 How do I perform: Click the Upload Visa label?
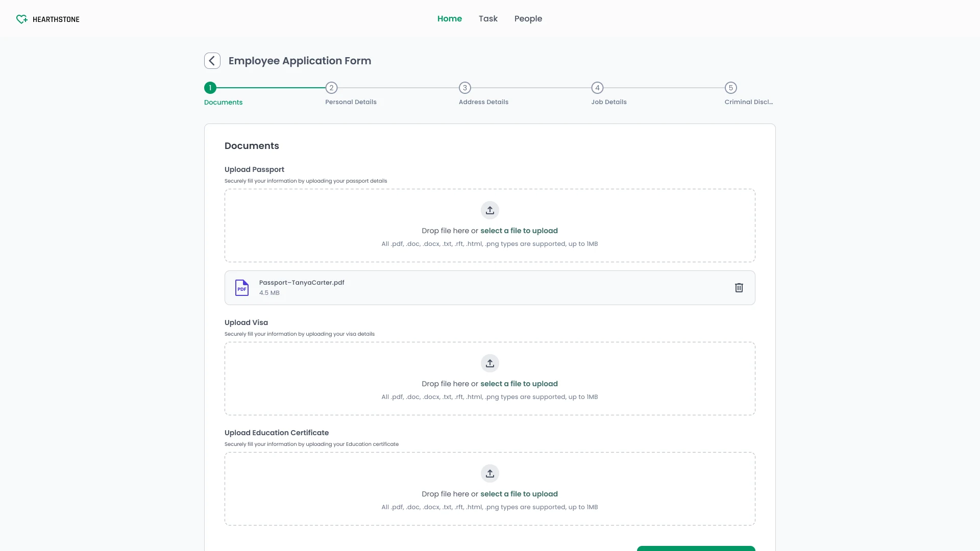point(246,322)
